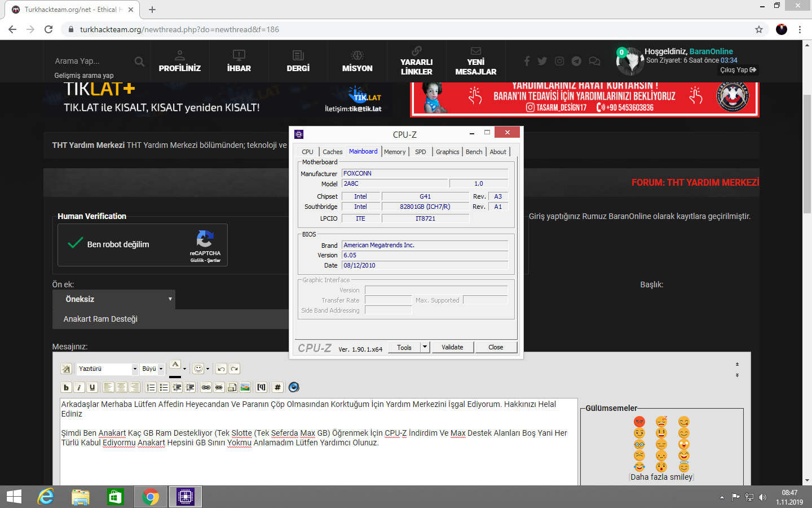Open the İHBAR menu item
This screenshot has height=508, width=812.
(239, 62)
